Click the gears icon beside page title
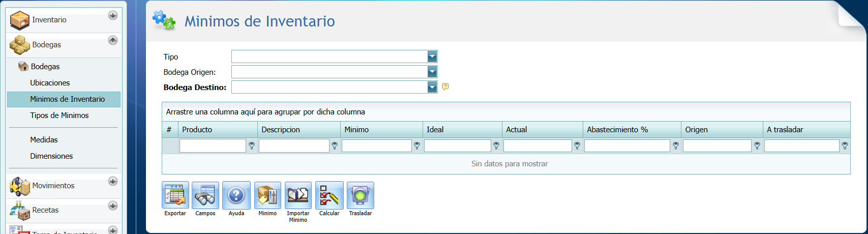868x234 pixels. tap(164, 20)
